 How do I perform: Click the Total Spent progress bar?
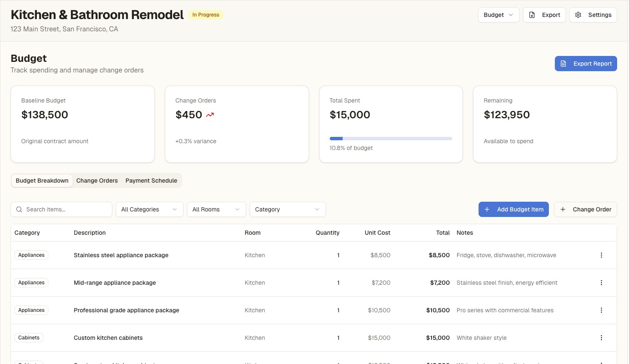coord(390,139)
